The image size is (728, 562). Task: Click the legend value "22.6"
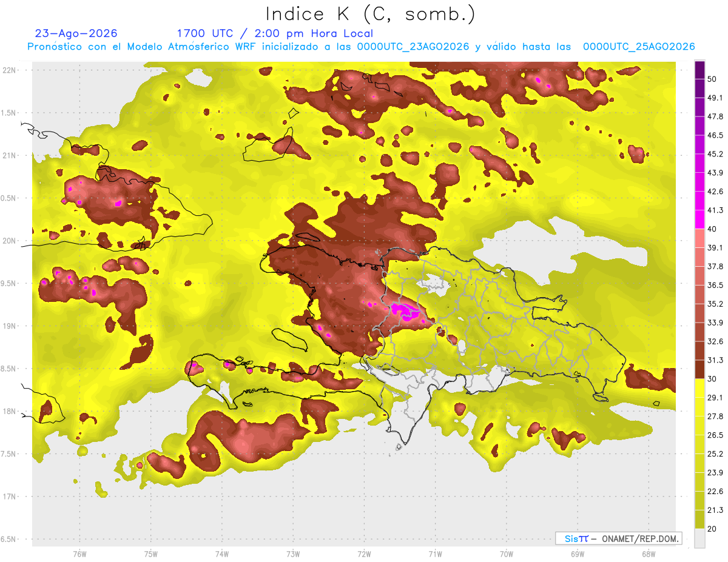[x=715, y=492]
